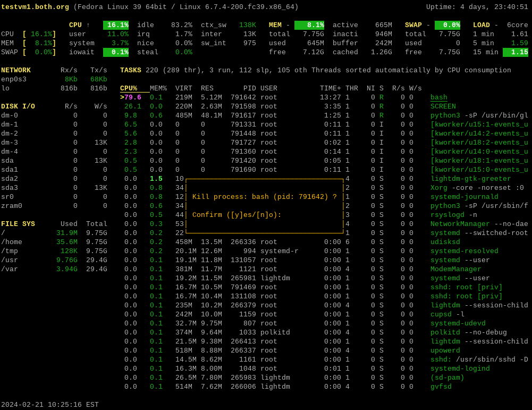Click the CPU% column header
532x410 pixels.
tap(129, 88)
